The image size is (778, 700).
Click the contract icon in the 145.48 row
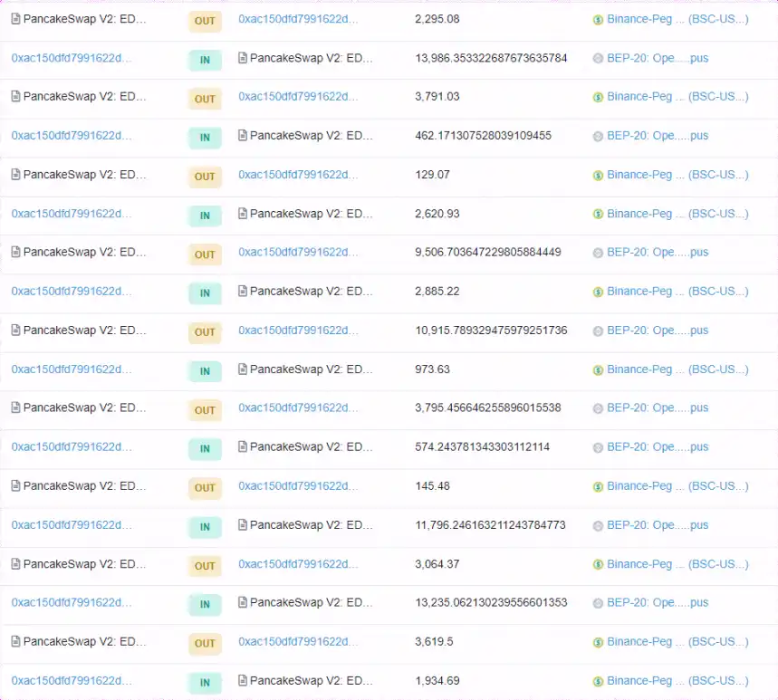pos(16,485)
